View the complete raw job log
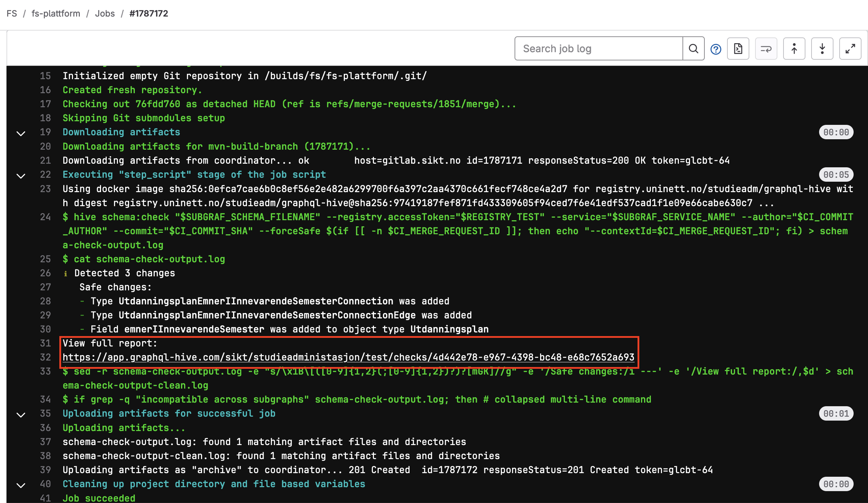This screenshot has height=503, width=868. coord(738,49)
